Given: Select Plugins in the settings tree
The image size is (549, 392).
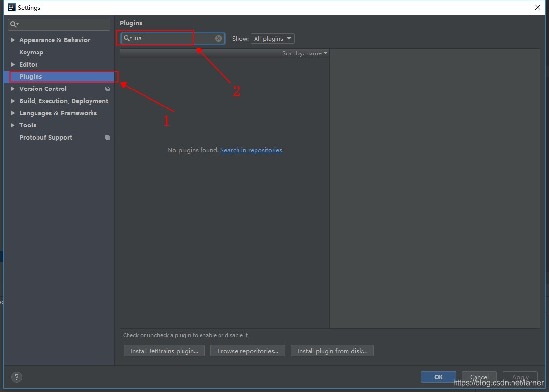Looking at the screenshot, I should point(59,77).
